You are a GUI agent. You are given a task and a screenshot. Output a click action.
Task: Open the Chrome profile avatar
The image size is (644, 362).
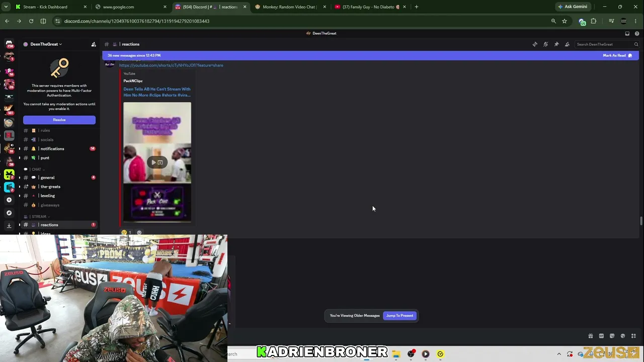tap(623, 21)
